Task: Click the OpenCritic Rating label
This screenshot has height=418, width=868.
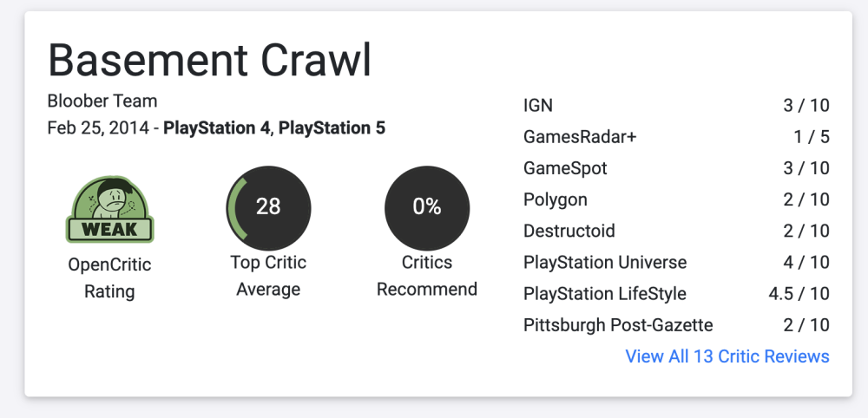Action: pos(109,278)
